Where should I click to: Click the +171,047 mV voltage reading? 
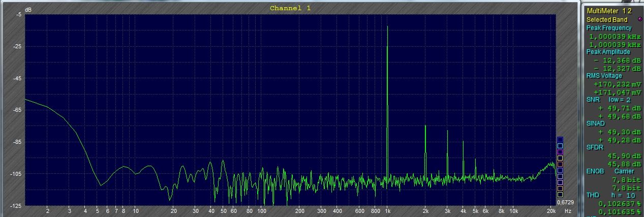[x=617, y=93]
